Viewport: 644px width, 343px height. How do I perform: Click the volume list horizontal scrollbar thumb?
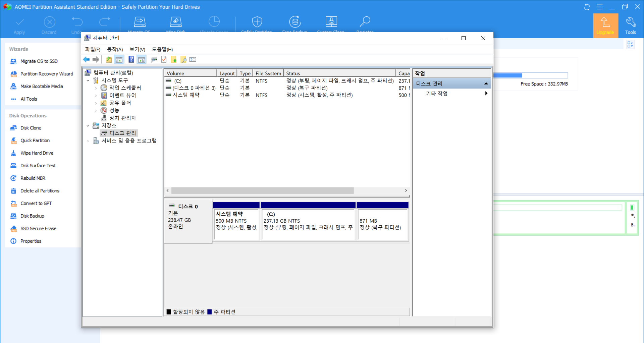[x=262, y=190]
